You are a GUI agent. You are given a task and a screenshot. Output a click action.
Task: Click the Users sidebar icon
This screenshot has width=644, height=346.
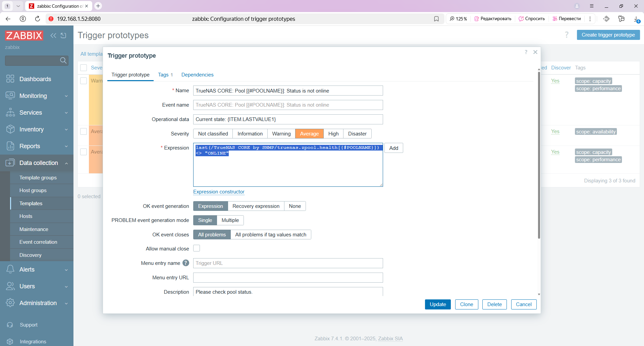coord(10,286)
